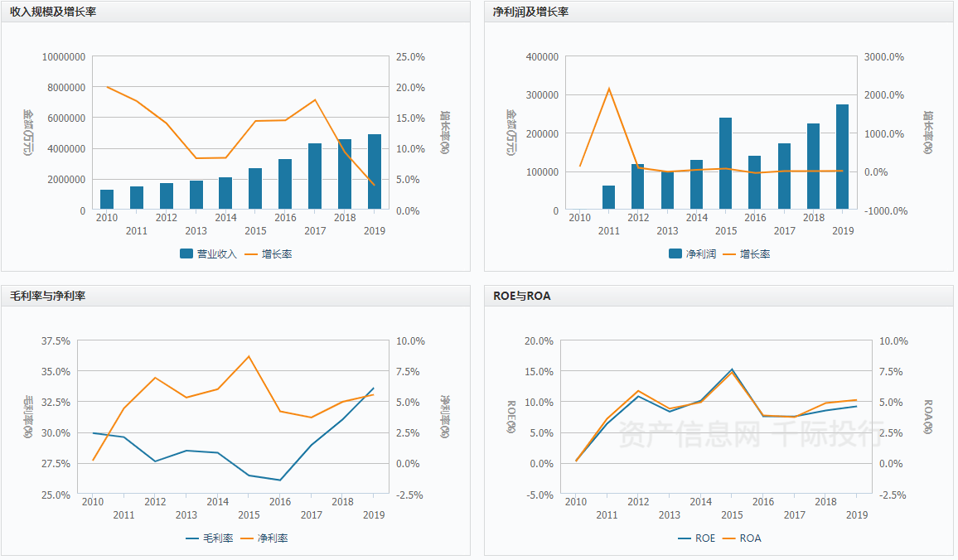The height and width of the screenshot is (560, 958).
Task: Select the 2019 净利润 bar
Action: click(842, 157)
